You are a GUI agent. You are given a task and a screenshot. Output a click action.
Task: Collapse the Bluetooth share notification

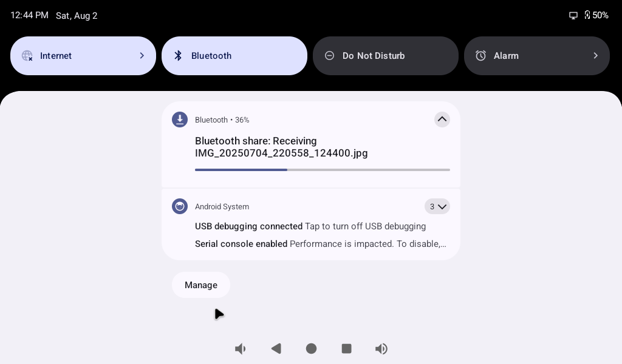click(x=442, y=120)
